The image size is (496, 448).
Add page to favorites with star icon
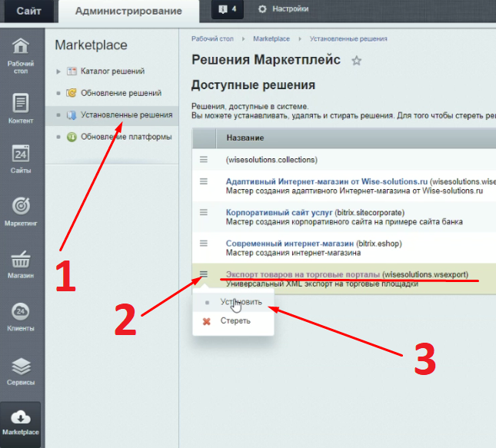357,61
